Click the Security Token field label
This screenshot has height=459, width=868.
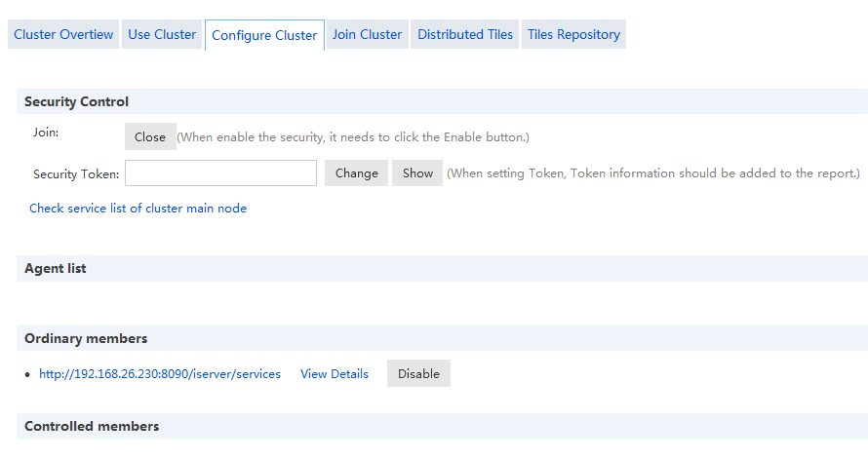(x=76, y=174)
